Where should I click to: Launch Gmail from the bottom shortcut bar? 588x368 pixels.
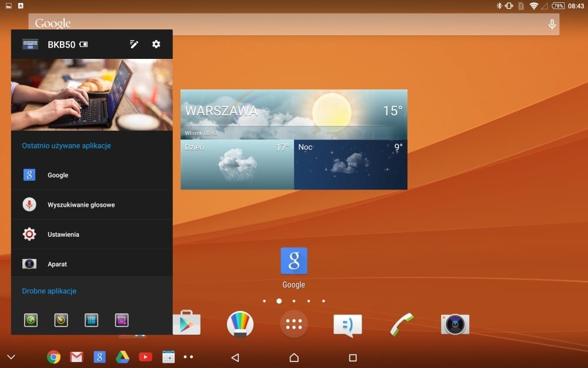pyautogui.click(x=76, y=357)
